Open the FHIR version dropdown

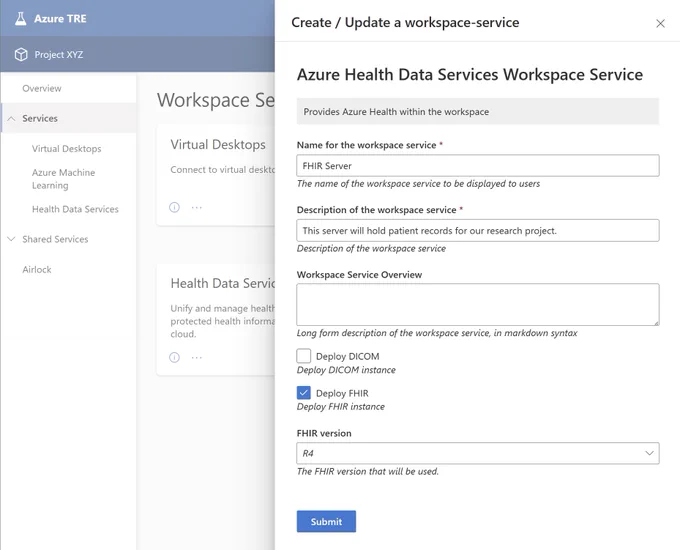click(x=478, y=453)
